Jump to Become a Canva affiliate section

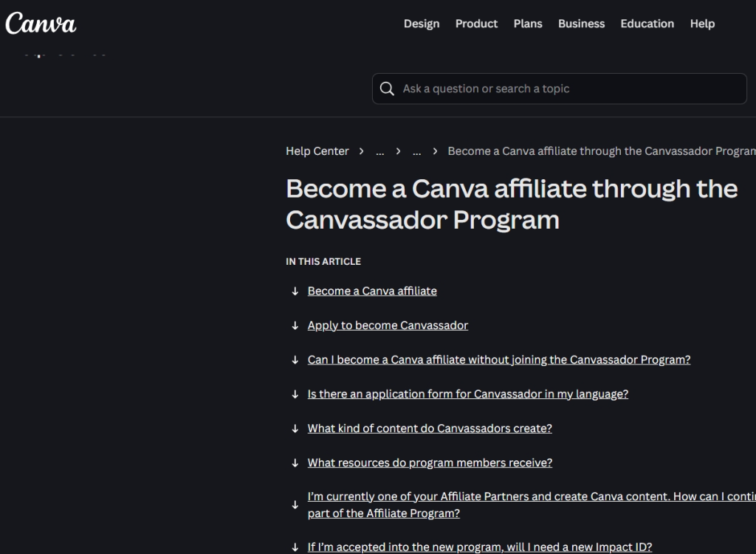click(372, 291)
